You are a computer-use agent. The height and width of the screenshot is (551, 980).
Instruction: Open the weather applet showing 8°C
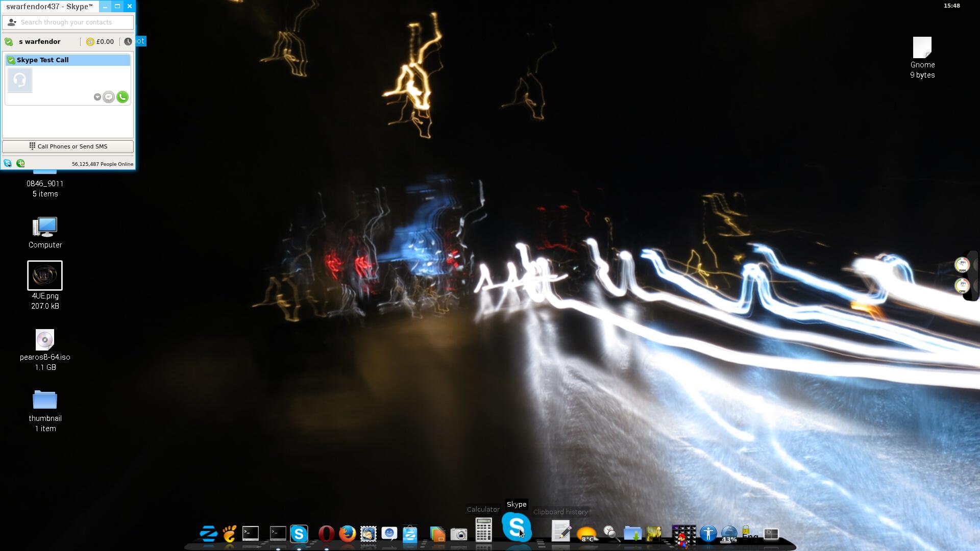586,534
